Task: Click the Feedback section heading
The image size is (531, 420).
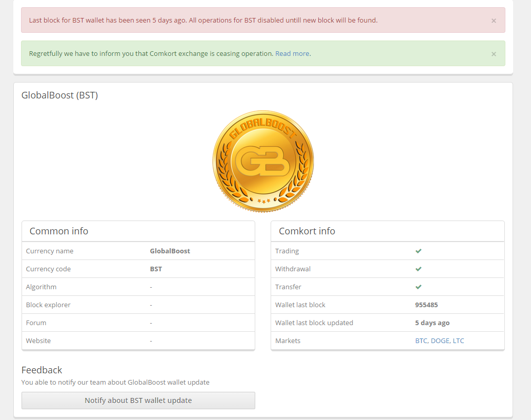Action: [x=42, y=370]
